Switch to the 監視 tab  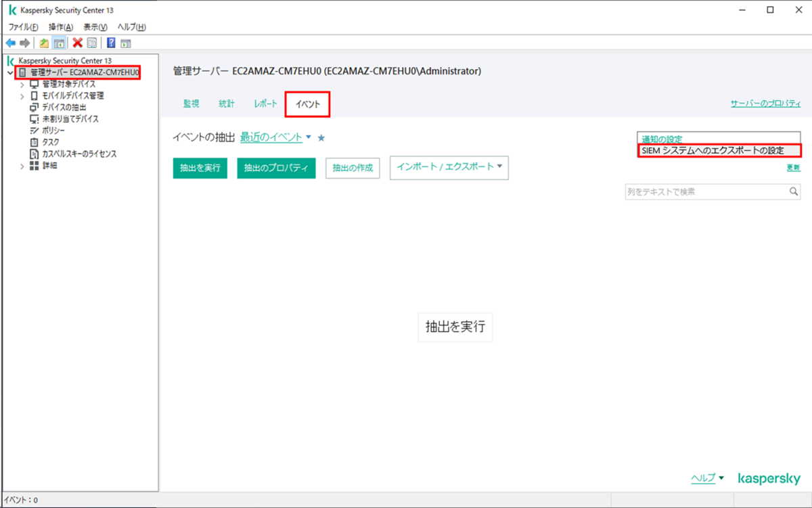point(191,104)
